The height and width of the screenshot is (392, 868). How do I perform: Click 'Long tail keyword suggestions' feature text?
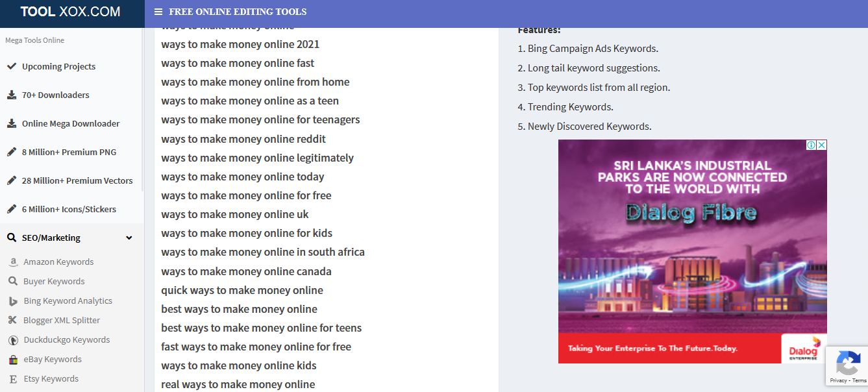(594, 68)
